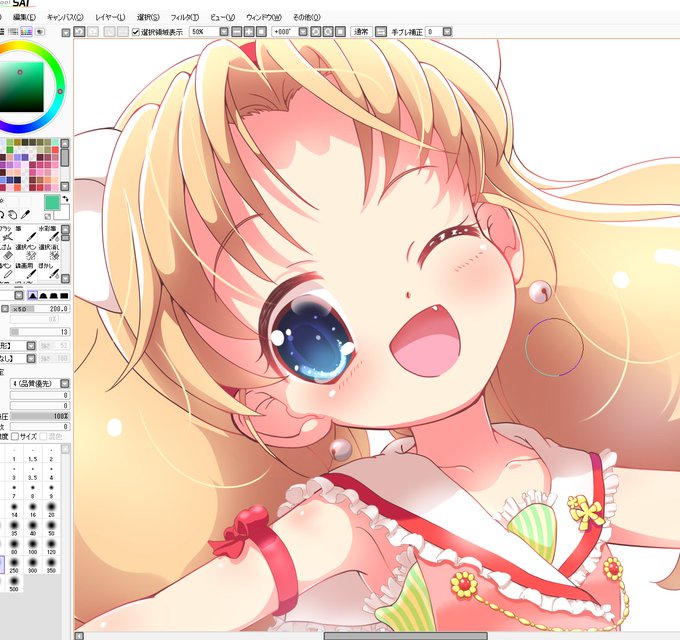680x640 pixels.
Task: Click the horizontal canvas scrollbar thumb
Action: click(406, 636)
